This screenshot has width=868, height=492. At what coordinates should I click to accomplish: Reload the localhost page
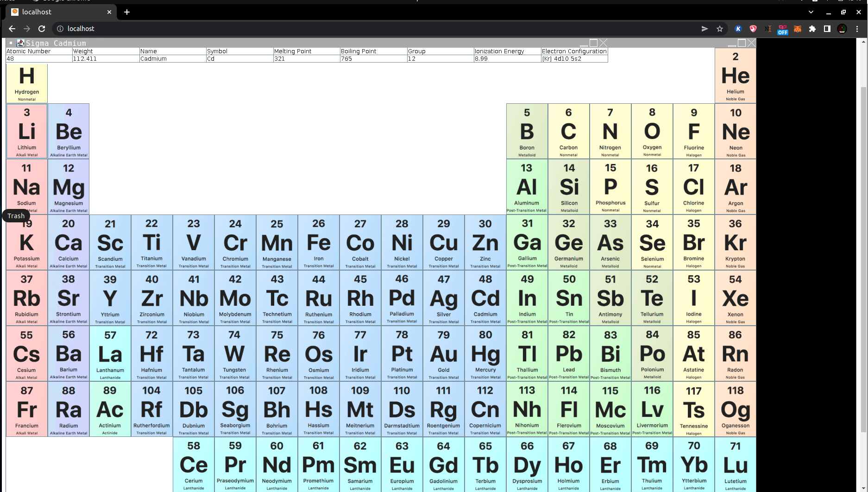click(42, 28)
